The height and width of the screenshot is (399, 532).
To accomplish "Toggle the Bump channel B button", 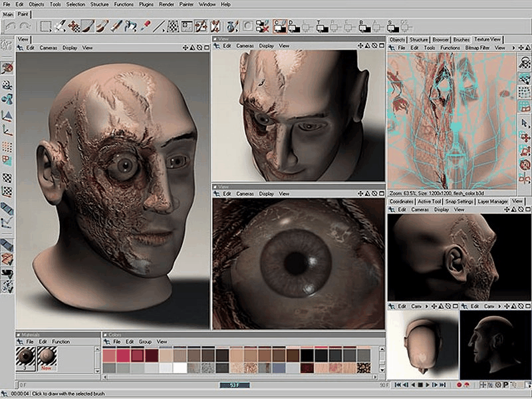I will [x=364, y=26].
